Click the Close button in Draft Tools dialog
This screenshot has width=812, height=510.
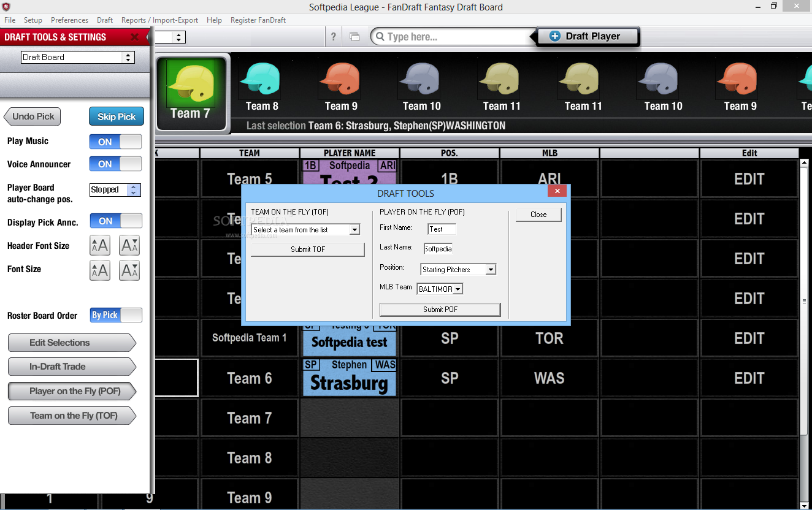click(x=538, y=215)
